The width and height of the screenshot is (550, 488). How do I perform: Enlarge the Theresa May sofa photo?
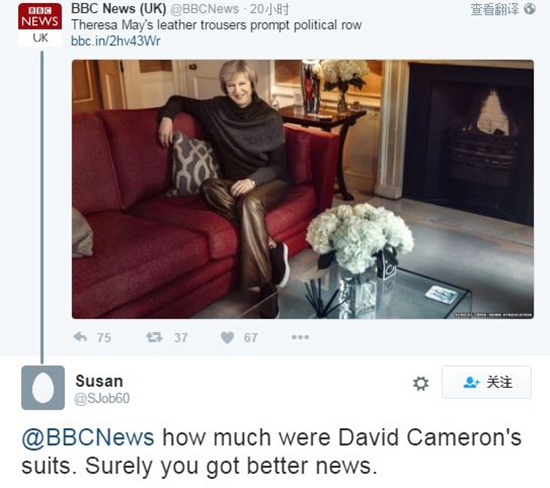tap(303, 189)
